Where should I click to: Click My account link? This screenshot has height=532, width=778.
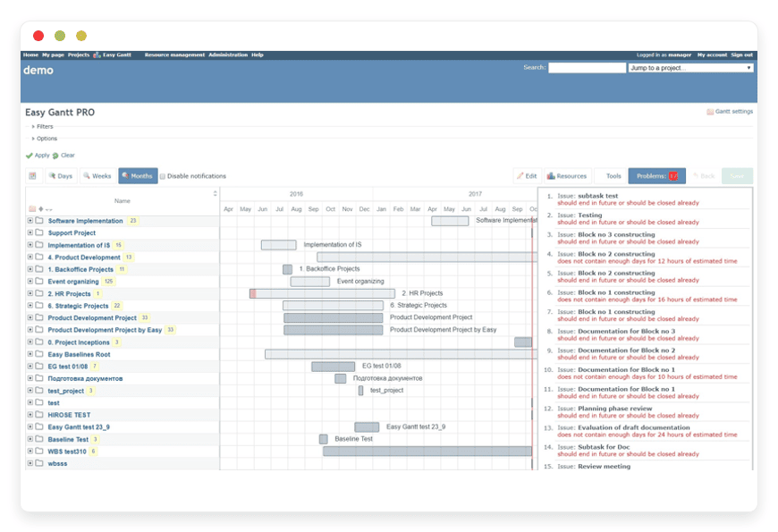[712, 55]
